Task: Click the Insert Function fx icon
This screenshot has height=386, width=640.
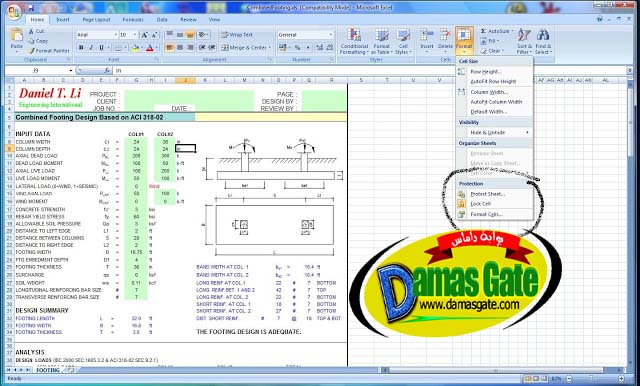Action: [107, 71]
